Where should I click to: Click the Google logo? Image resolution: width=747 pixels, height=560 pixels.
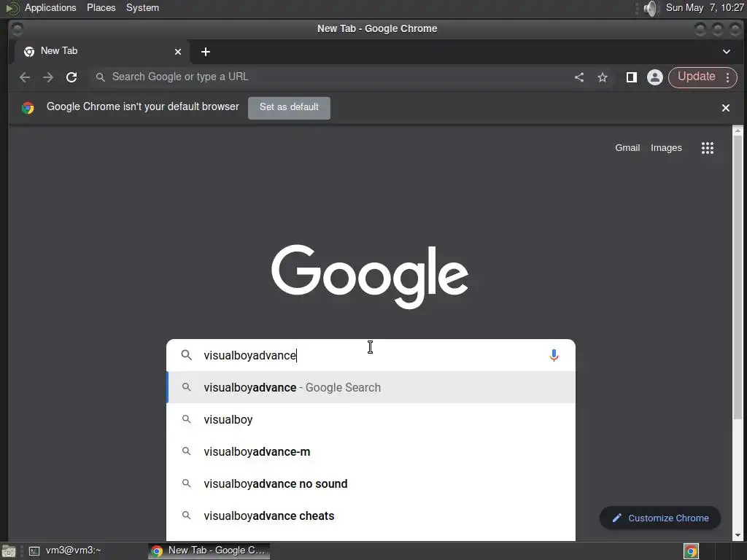point(370,276)
